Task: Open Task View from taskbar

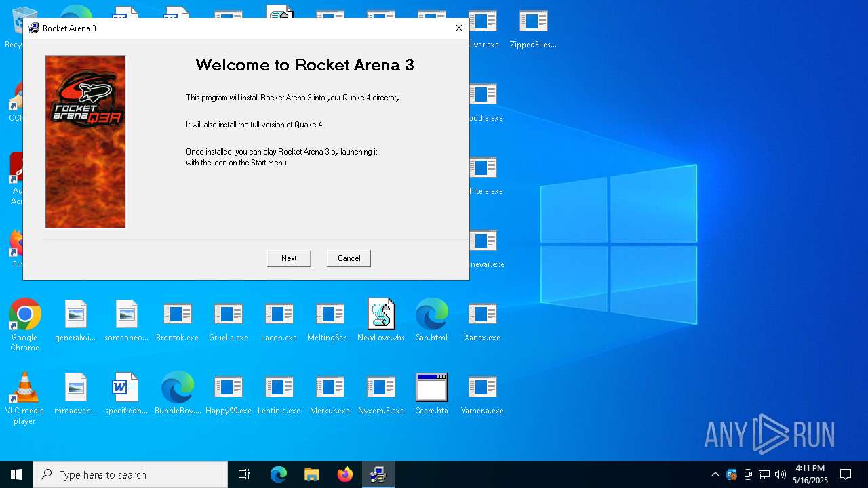Action: (244, 474)
